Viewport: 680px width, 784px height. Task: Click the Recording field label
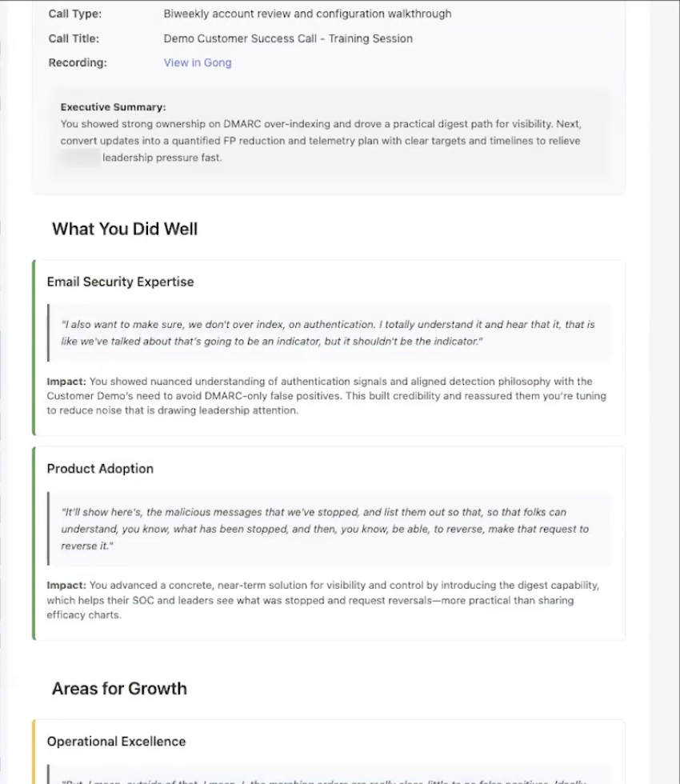(x=78, y=62)
